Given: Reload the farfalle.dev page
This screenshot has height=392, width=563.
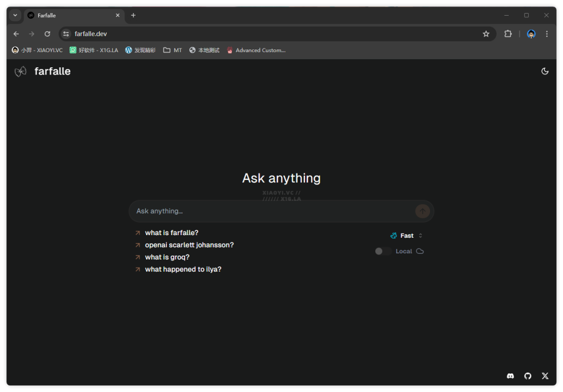Looking at the screenshot, I should 47,34.
